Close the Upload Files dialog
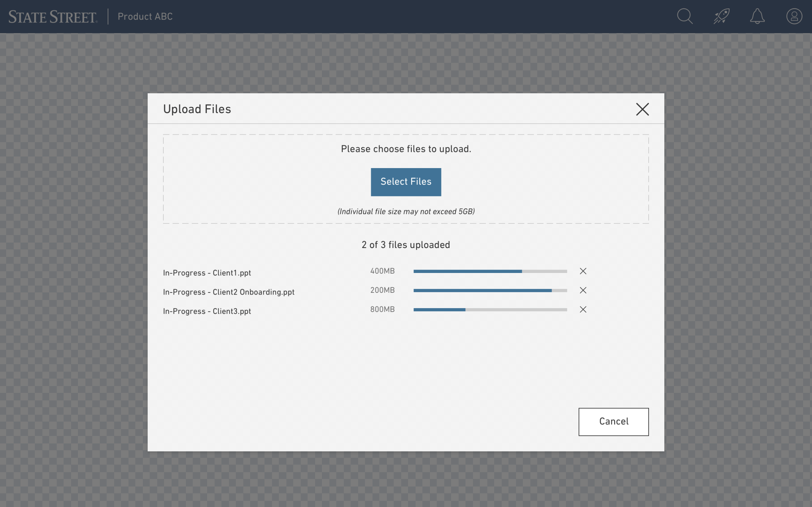 tap(642, 109)
